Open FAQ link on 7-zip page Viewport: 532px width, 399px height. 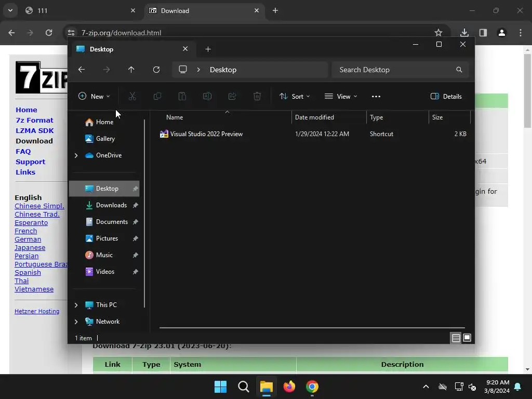[23, 151]
